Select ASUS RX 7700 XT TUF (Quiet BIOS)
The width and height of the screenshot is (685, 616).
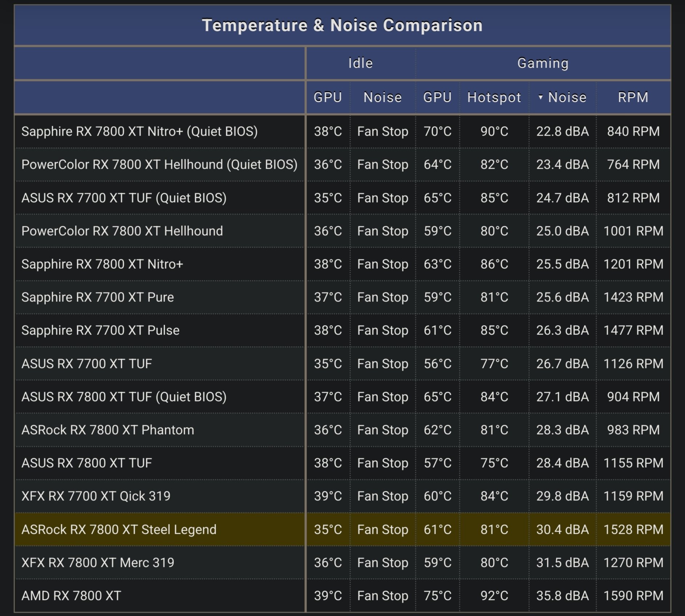point(124,198)
